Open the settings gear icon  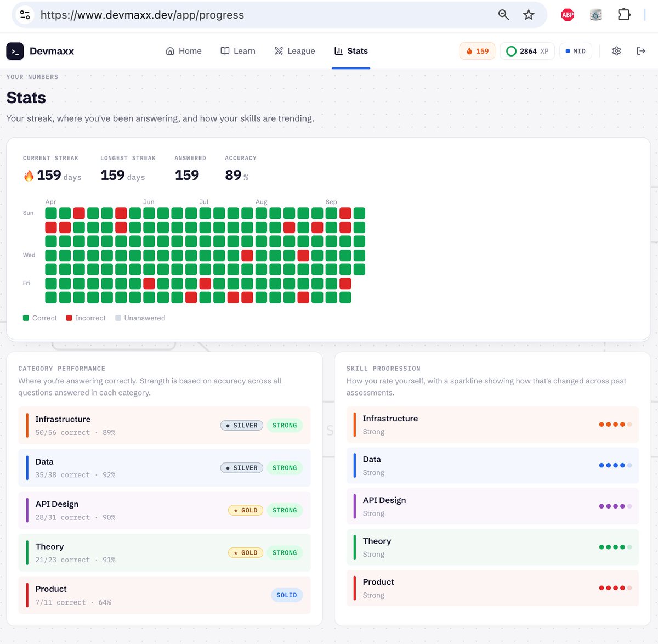tap(616, 51)
